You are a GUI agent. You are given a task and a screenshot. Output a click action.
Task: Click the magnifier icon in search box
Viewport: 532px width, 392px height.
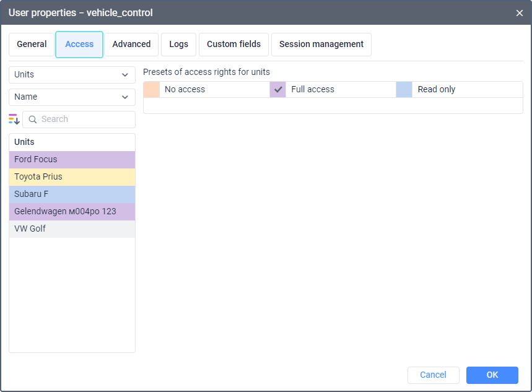pyautogui.click(x=33, y=120)
